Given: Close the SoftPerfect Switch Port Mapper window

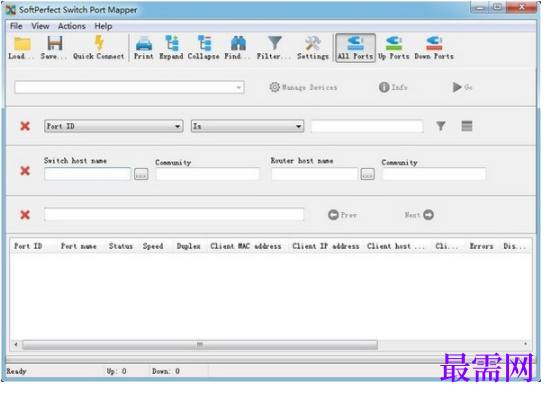Looking at the screenshot, I should click(x=523, y=7).
